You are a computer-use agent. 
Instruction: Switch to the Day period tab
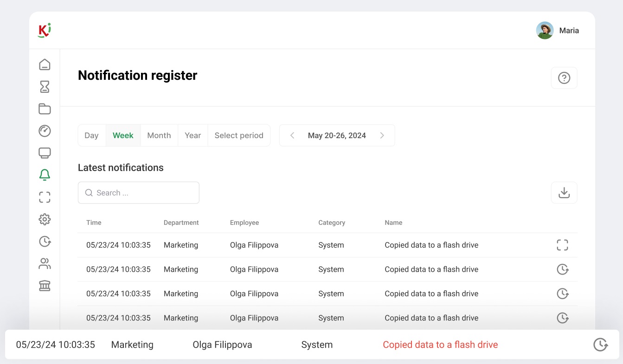(x=91, y=135)
